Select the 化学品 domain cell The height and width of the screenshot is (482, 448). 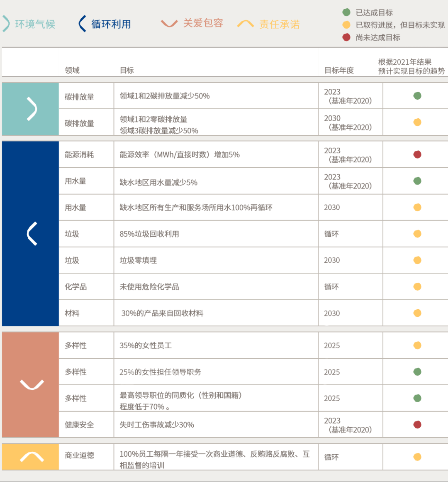tap(75, 287)
